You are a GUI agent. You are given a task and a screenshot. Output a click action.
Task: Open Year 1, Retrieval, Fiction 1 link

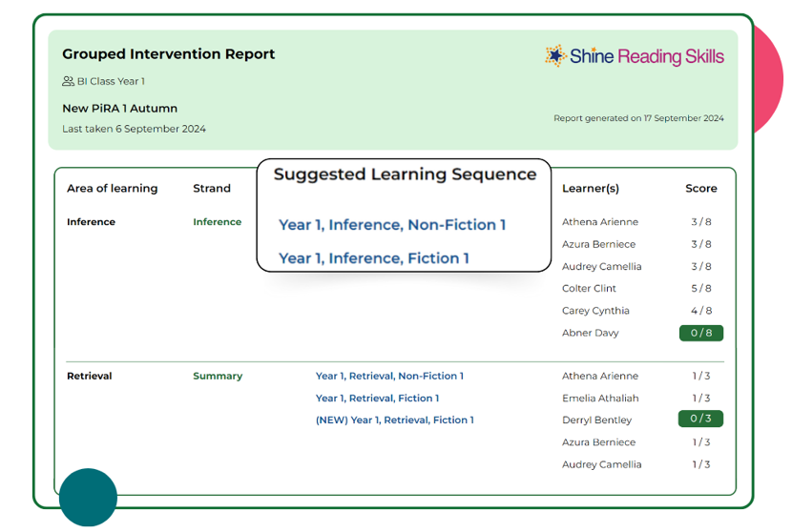[377, 399]
